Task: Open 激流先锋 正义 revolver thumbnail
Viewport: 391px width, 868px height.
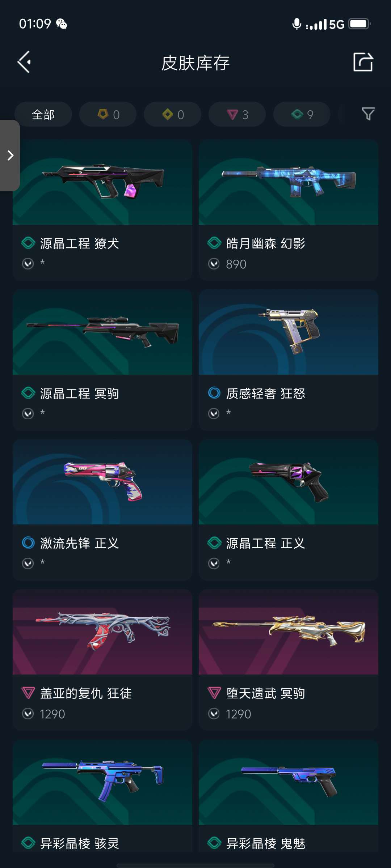Action: click(102, 482)
